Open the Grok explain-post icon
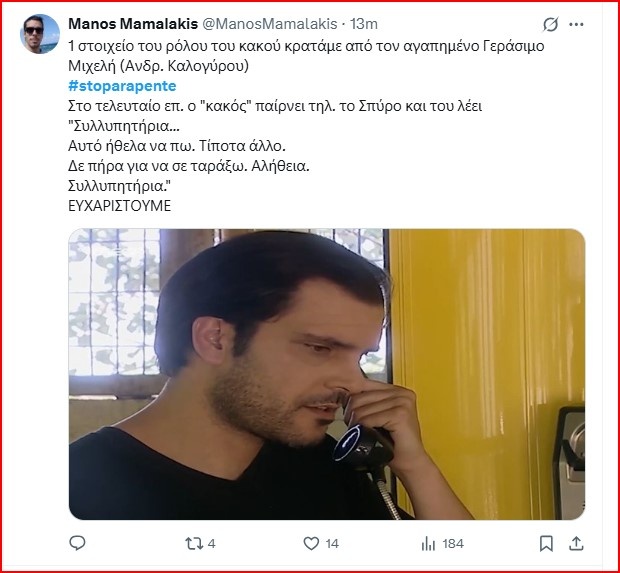The width and height of the screenshot is (620, 573). 550,25
